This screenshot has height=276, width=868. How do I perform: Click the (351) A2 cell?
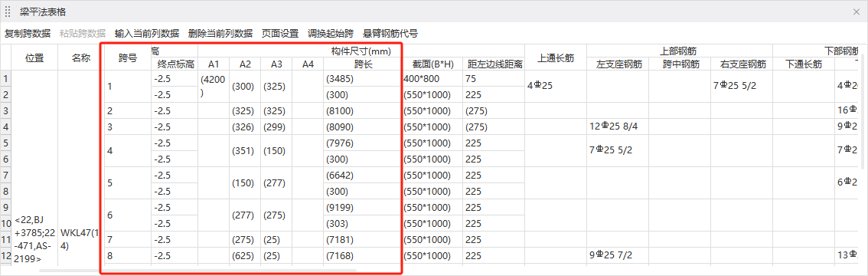pyautogui.click(x=245, y=151)
